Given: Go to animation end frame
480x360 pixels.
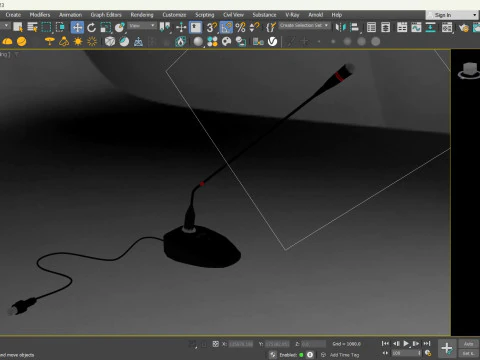Looking at the screenshot, I should [x=427, y=343].
